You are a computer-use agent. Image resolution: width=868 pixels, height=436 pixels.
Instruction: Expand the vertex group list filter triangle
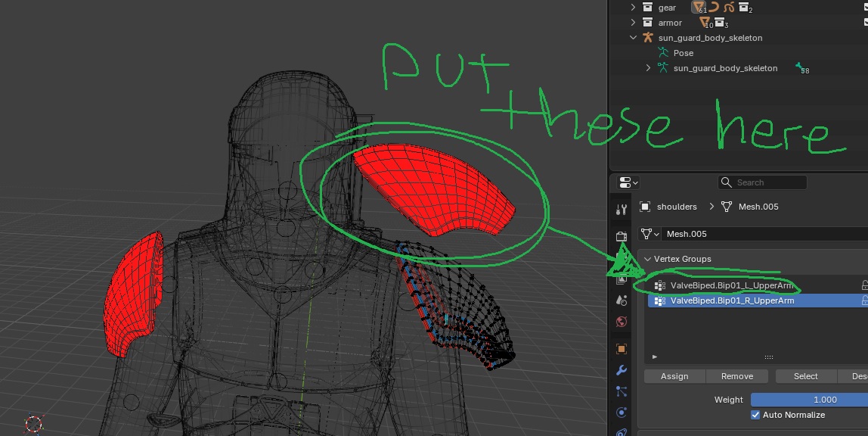654,357
